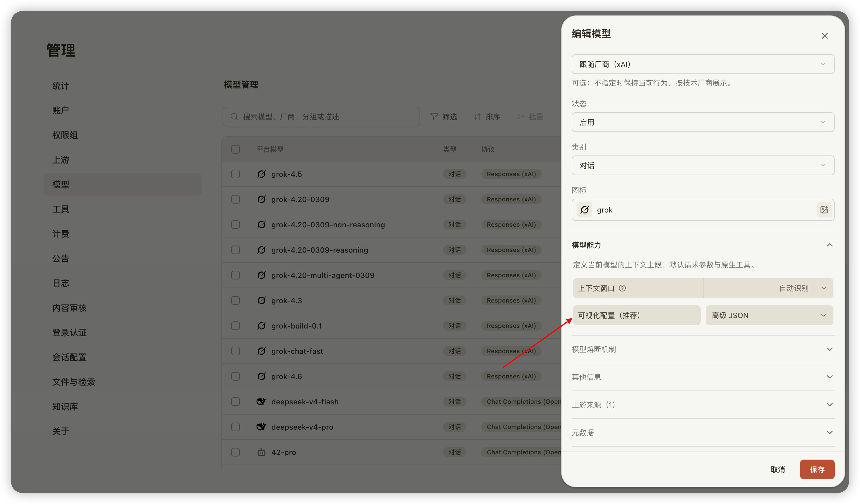Viewport: 860px width, 504px height.
Task: Check the grok-4.20-0309-non-reasoning row checkbox
Action: (x=236, y=224)
